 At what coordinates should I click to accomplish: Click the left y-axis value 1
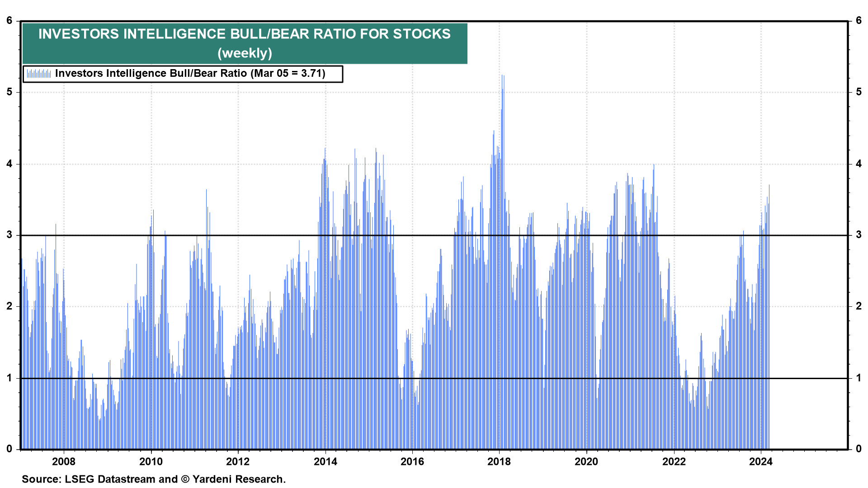coord(9,378)
